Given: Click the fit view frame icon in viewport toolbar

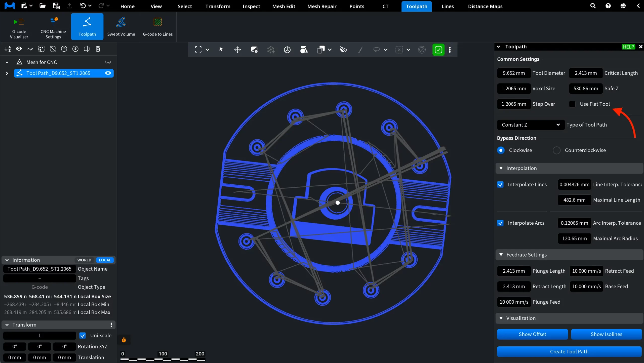Looking at the screenshot, I should coord(198,50).
